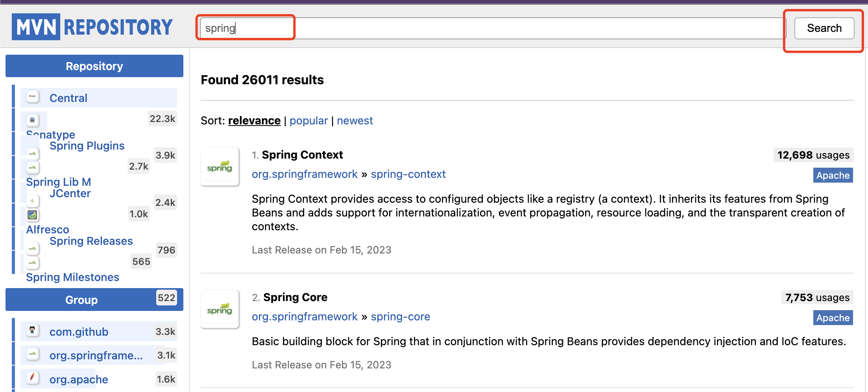Click the Central repository icon

pyautogui.click(x=33, y=96)
